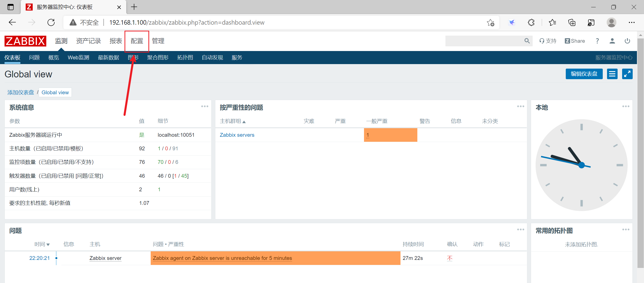
Task: Open the IE mode icon in toolbar
Action: point(591,22)
